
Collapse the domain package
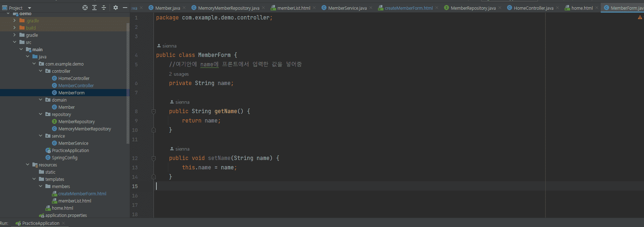(x=40, y=100)
